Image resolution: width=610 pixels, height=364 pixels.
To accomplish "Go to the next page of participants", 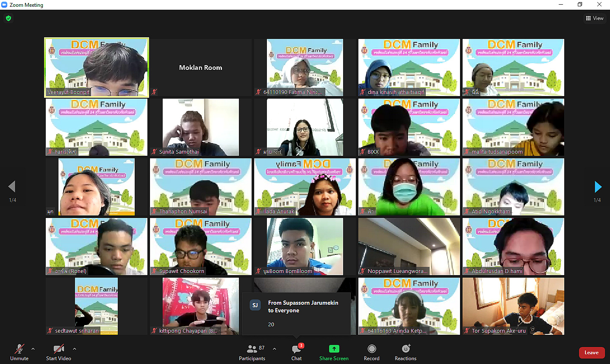I will tap(598, 187).
